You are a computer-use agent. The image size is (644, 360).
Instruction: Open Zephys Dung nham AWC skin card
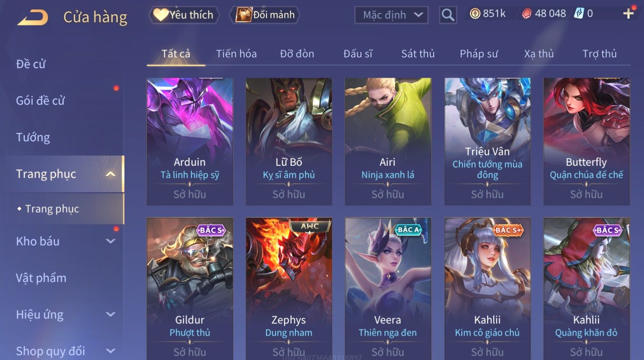[x=289, y=289]
